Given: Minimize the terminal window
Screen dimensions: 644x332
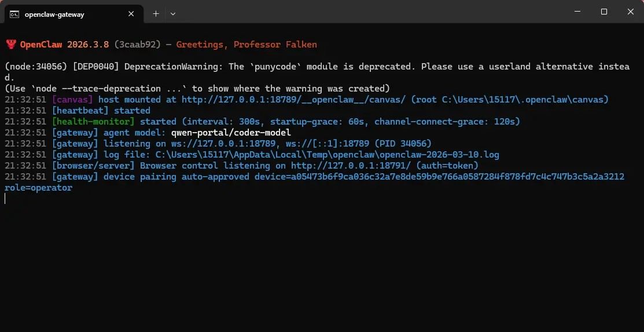Looking at the screenshot, I should coord(577,12).
